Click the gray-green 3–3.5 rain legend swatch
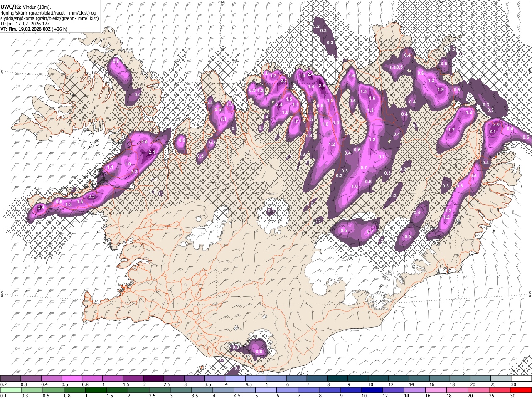The height and width of the screenshot is (399, 532). click(x=180, y=390)
